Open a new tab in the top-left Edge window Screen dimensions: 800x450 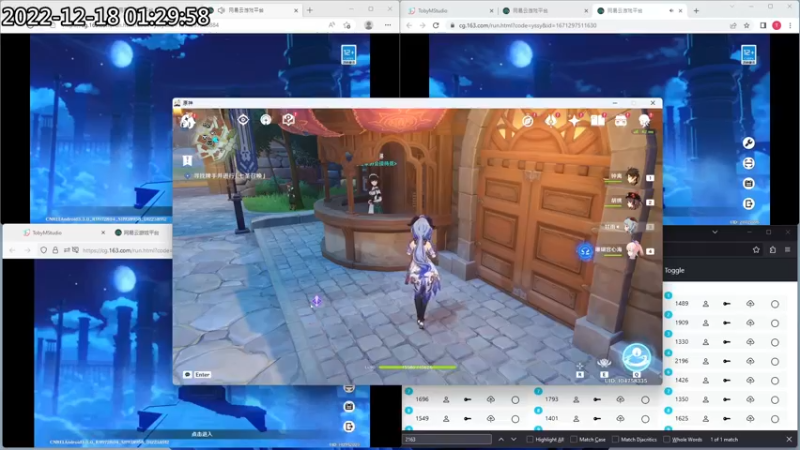pos(309,10)
